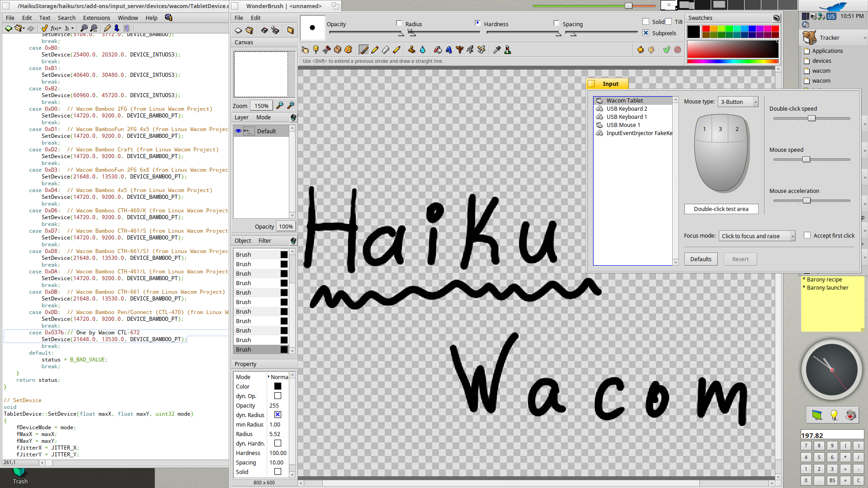Open the Swatches panel menu icon
The image size is (868, 488).
(x=776, y=18)
